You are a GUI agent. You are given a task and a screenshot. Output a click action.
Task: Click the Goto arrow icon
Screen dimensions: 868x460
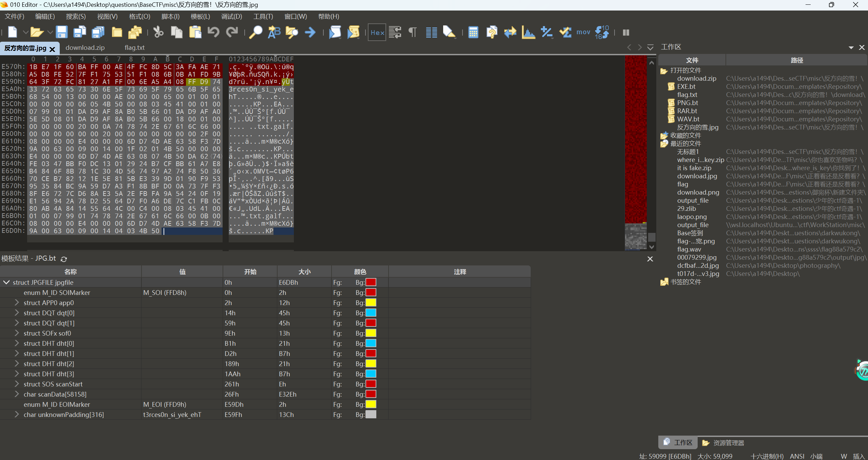[x=310, y=32]
